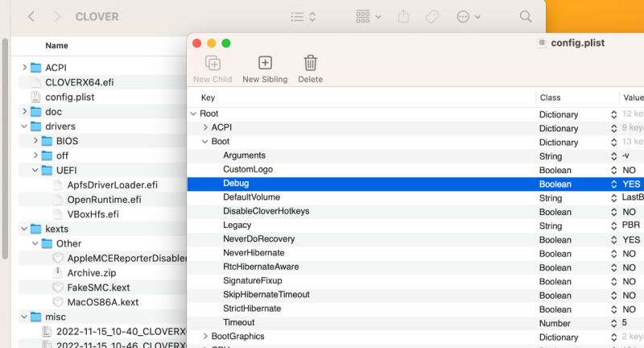The image size is (644, 348).
Task: Expand the ACPI key in config.plist
Action: pyautogui.click(x=205, y=128)
